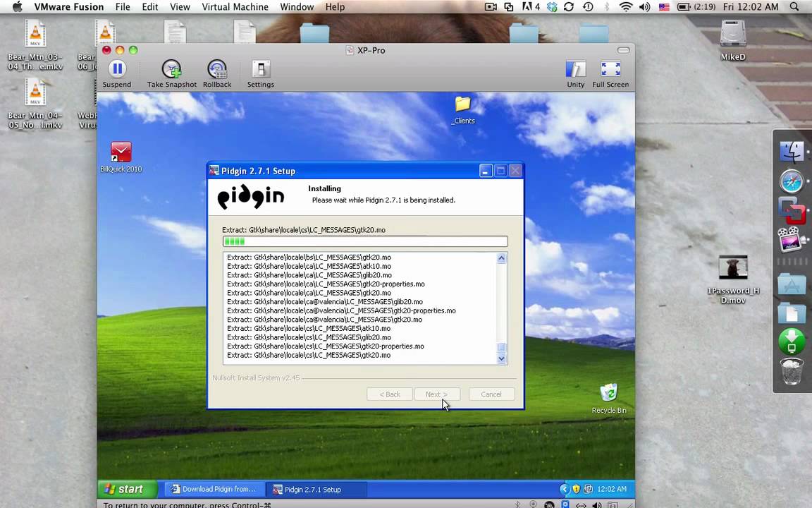Click the log list scroll up arrow
Image resolution: width=812 pixels, height=508 pixels.
point(501,258)
